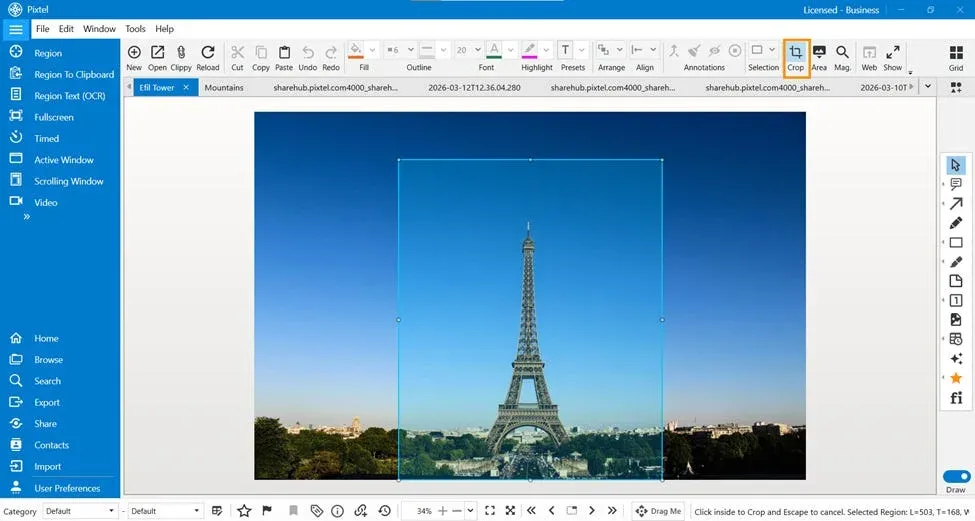
Task: Click inside the crop selection on the image
Action: 530,319
